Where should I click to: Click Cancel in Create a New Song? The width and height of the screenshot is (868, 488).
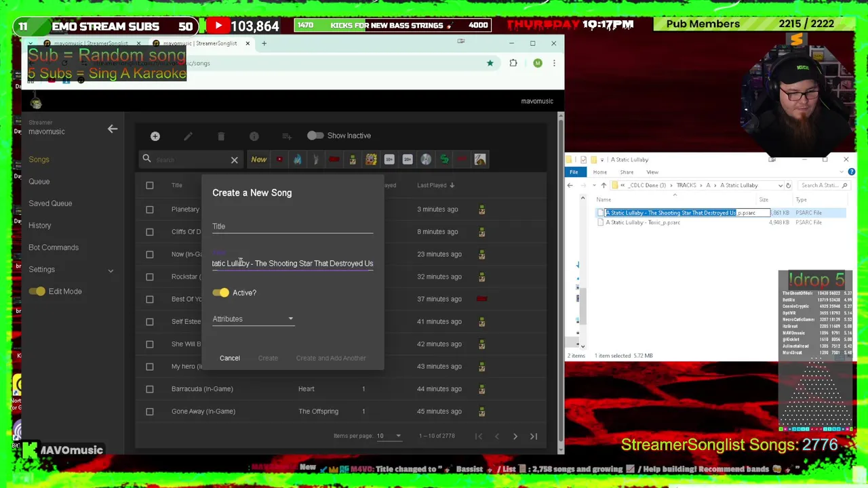pyautogui.click(x=230, y=358)
